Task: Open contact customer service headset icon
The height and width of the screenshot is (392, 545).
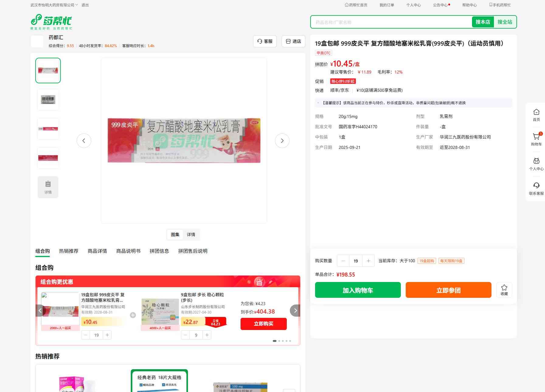Action: coord(536,186)
